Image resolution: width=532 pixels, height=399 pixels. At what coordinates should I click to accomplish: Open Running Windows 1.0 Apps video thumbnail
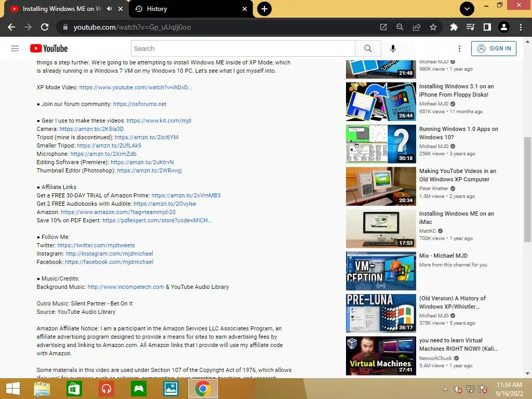[381, 144]
